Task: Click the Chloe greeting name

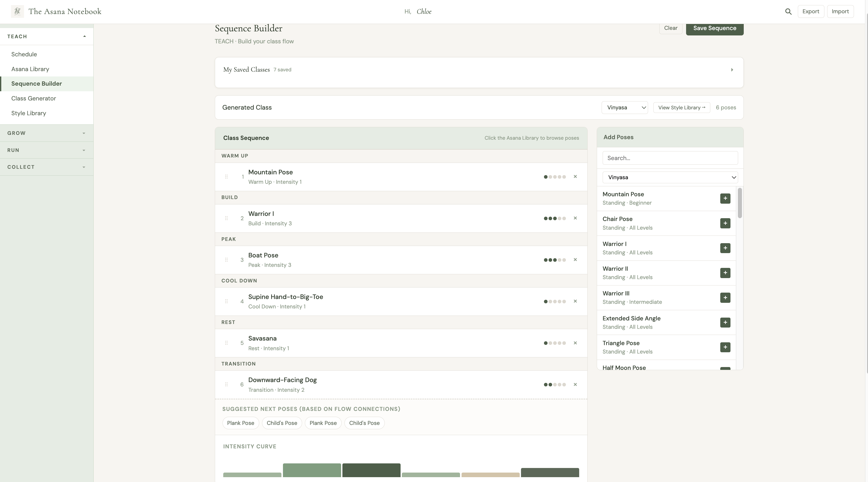Action: pos(424,11)
